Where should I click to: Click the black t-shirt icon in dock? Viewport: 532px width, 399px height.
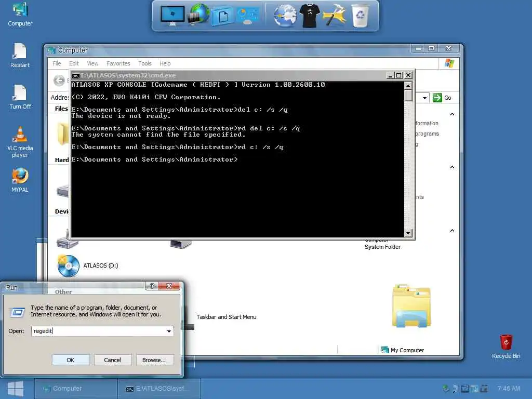point(310,16)
